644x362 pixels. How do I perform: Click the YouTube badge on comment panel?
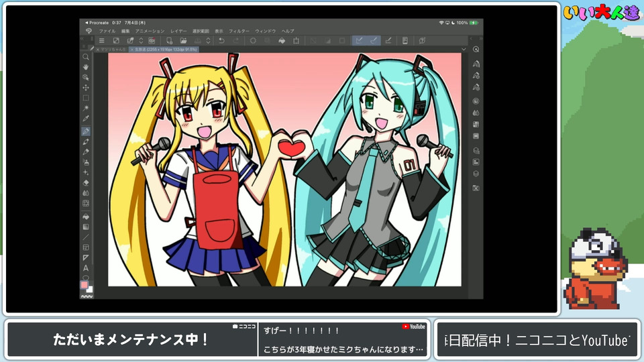(414, 326)
